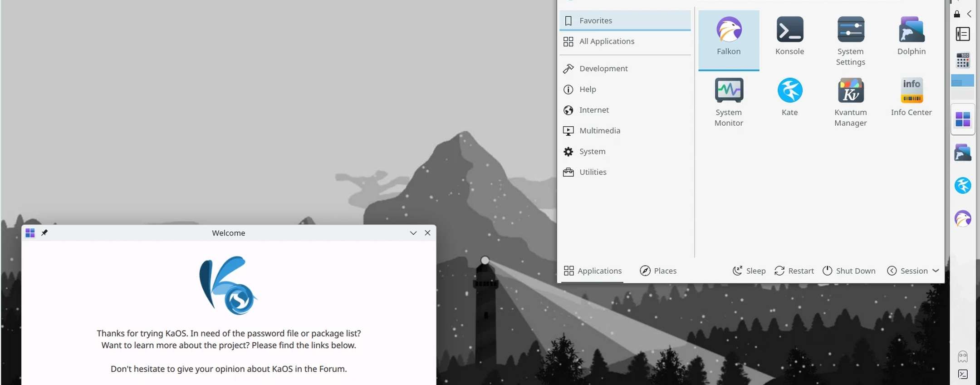Open the Development category

click(625, 69)
